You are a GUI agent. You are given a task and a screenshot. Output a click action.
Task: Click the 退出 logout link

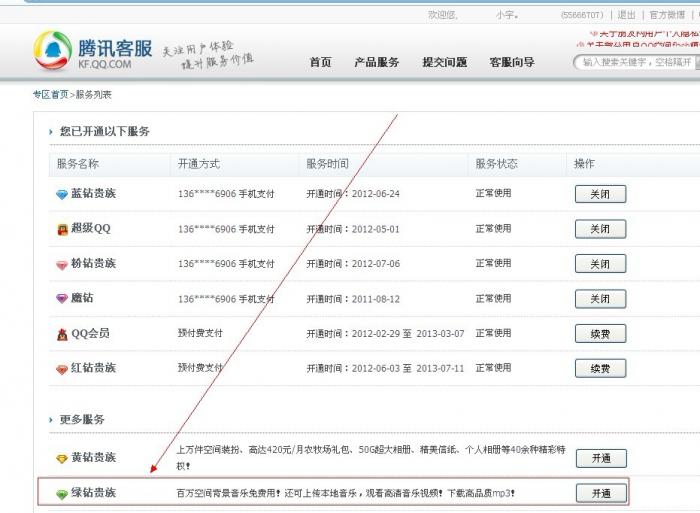tap(626, 15)
